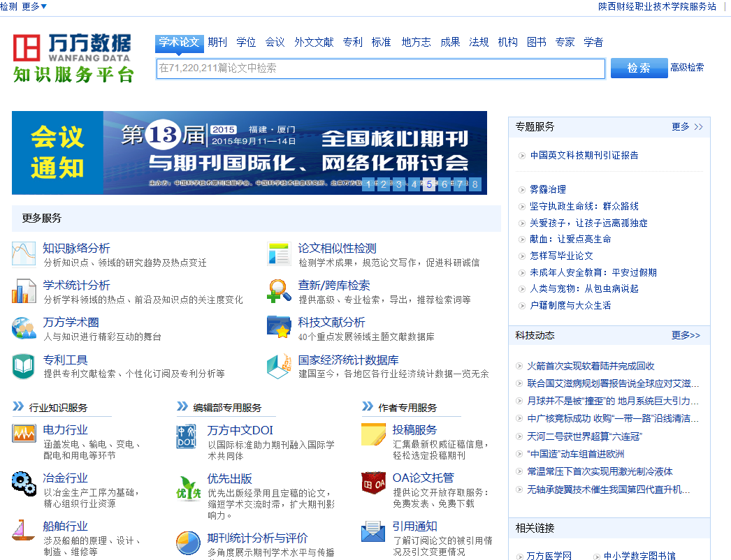Expand the 更多 dropdown at top left

click(34, 6)
